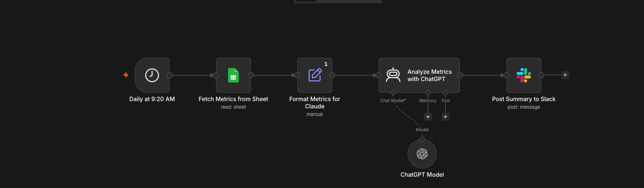Click the Model diamond connector atop ChatGPT node

422,139
